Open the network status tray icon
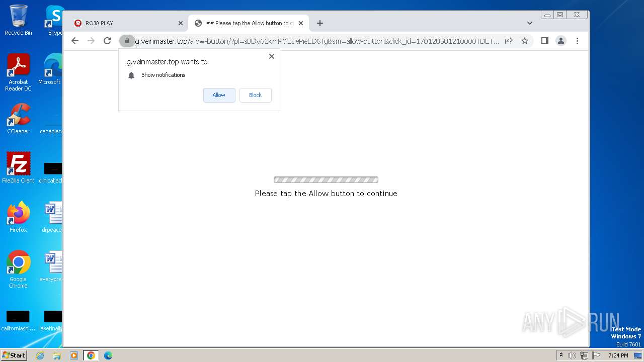This screenshot has width=644, height=362. (x=584, y=355)
